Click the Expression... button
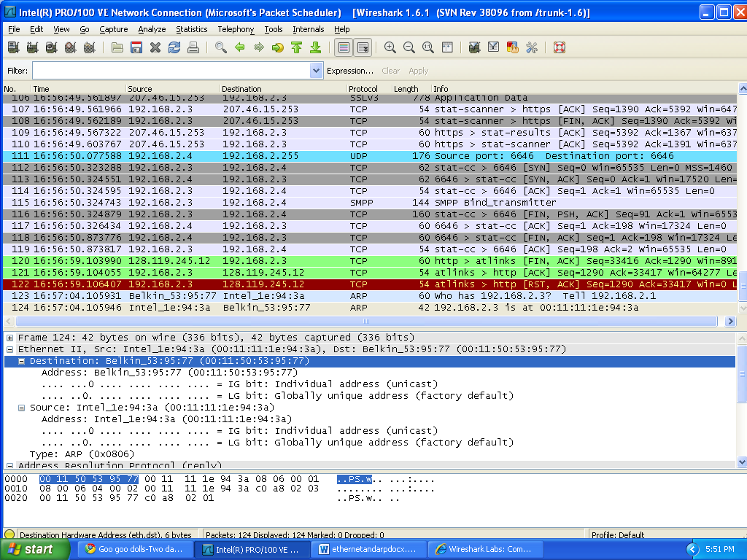This screenshot has height=560, width=747. pos(350,71)
